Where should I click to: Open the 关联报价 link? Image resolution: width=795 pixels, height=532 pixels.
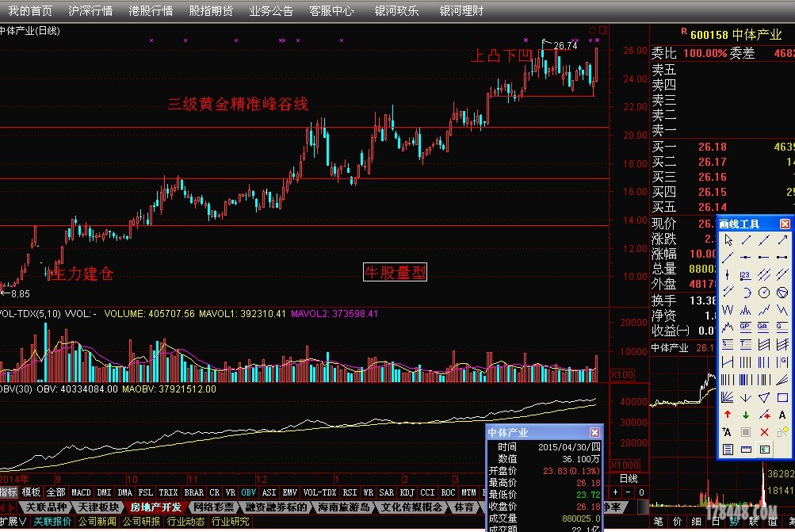(x=53, y=522)
